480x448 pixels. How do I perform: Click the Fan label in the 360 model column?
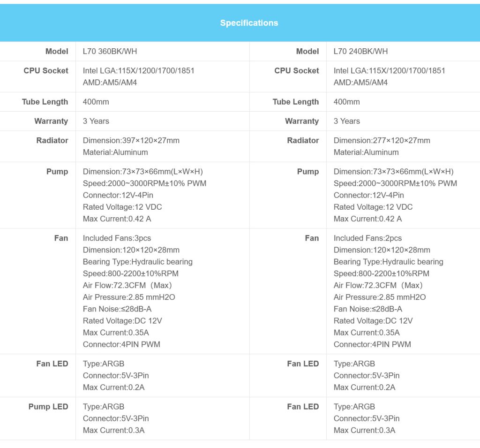(61, 238)
